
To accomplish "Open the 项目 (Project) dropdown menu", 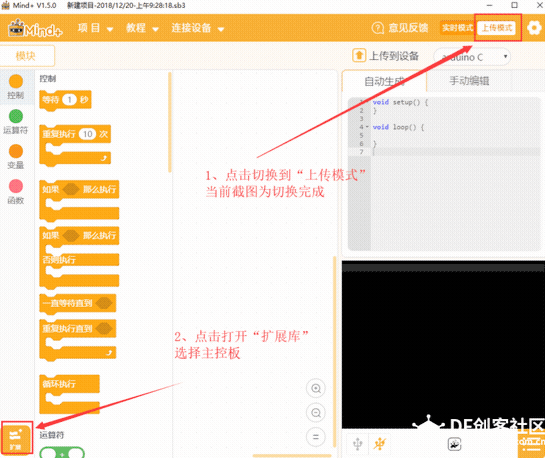I will (95, 28).
